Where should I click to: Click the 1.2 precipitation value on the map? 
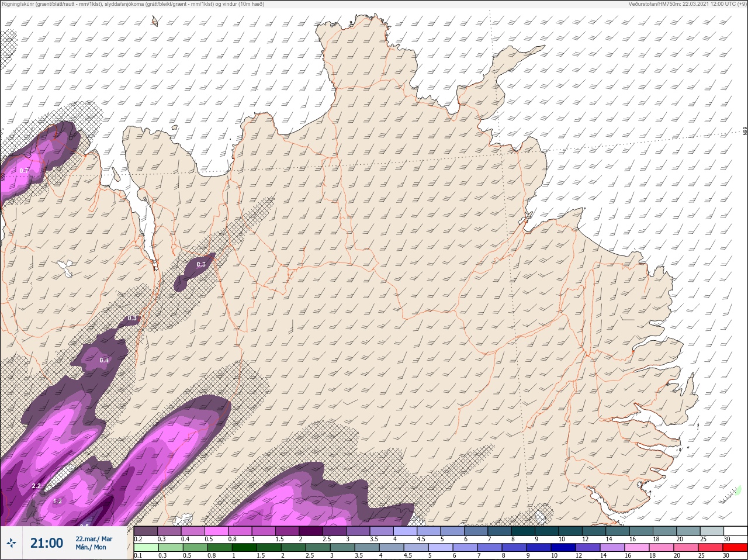(x=57, y=501)
